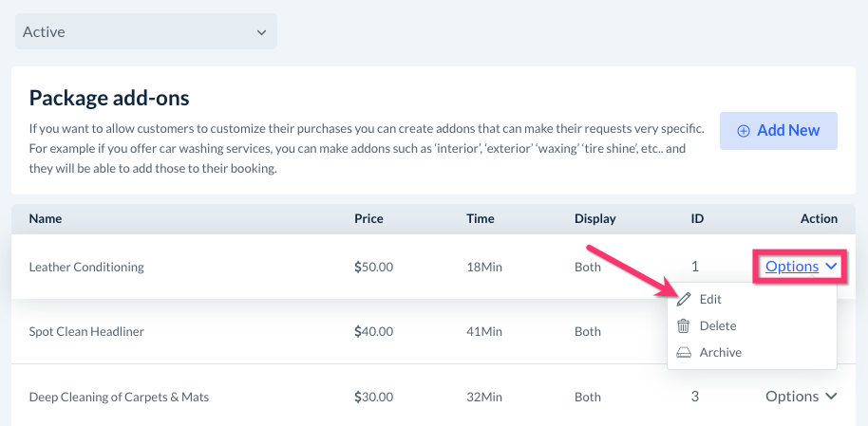Click the Options link in the first row

click(792, 267)
